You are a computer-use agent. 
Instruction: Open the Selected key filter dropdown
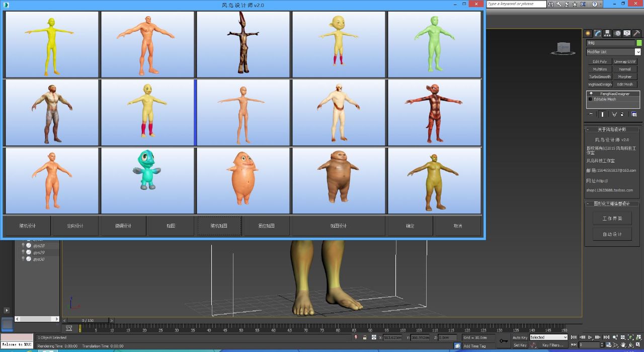pos(548,337)
